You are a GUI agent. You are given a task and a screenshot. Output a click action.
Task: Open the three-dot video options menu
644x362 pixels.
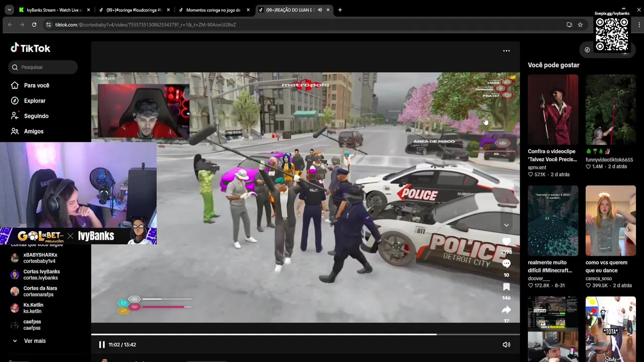[506, 51]
